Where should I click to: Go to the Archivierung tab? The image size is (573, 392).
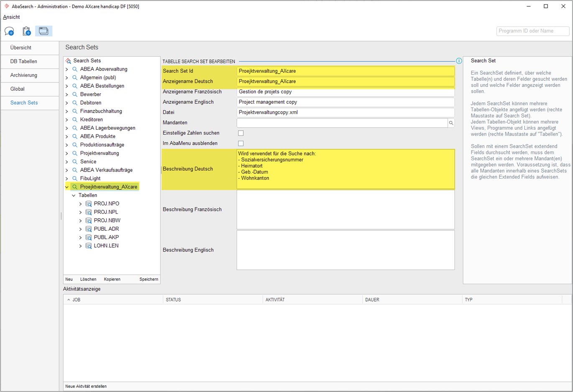click(x=30, y=75)
